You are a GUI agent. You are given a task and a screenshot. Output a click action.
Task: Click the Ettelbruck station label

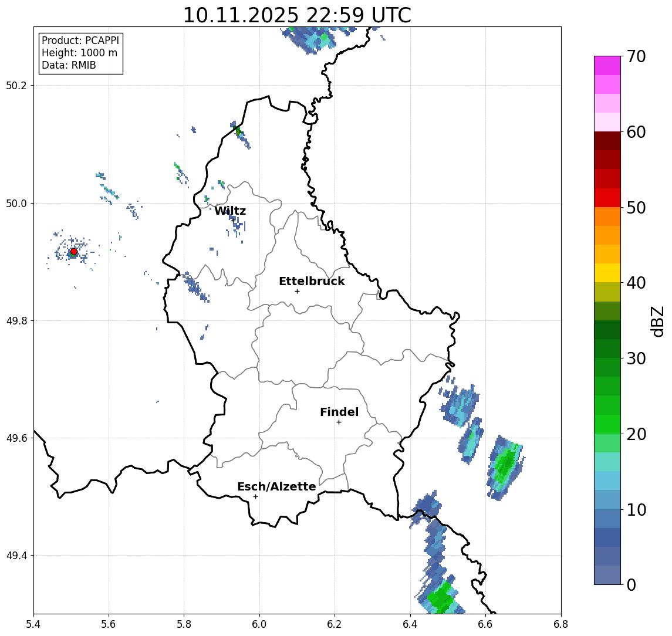(312, 281)
